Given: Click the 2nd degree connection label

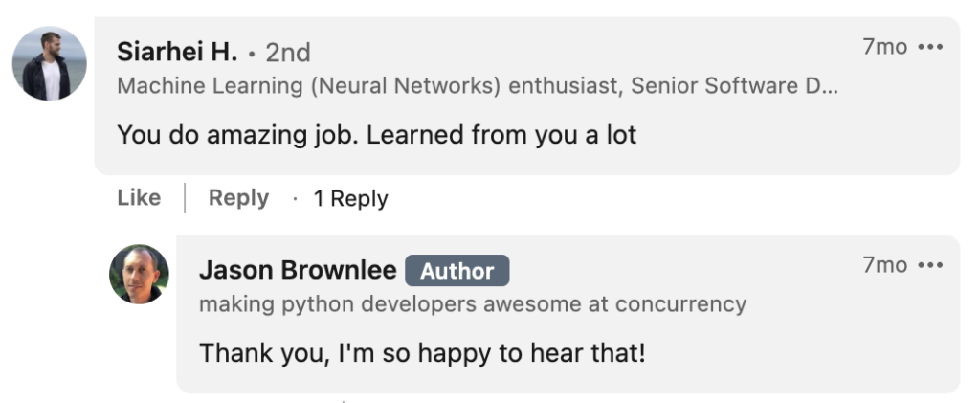Looking at the screenshot, I should pyautogui.click(x=288, y=52).
